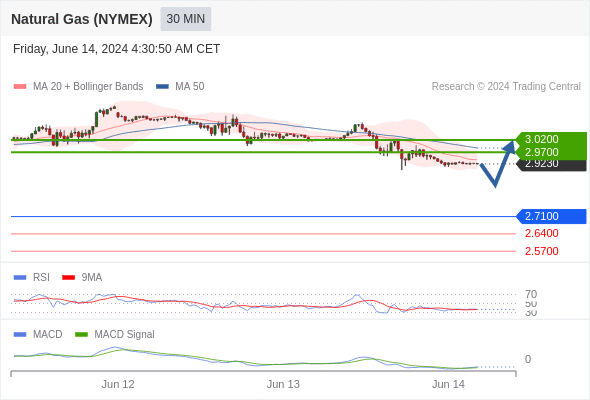Click the RSI 70 level label
Image resolution: width=590 pixels, height=400 pixels.
(x=531, y=294)
